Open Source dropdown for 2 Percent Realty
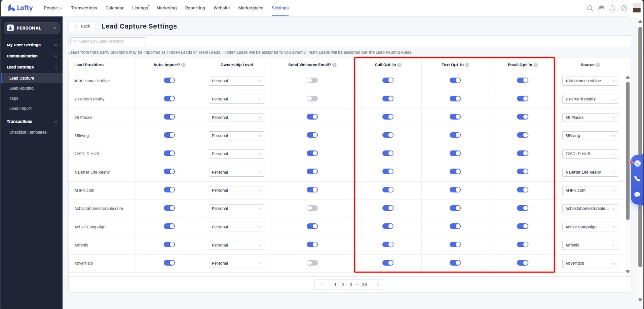 click(x=590, y=99)
